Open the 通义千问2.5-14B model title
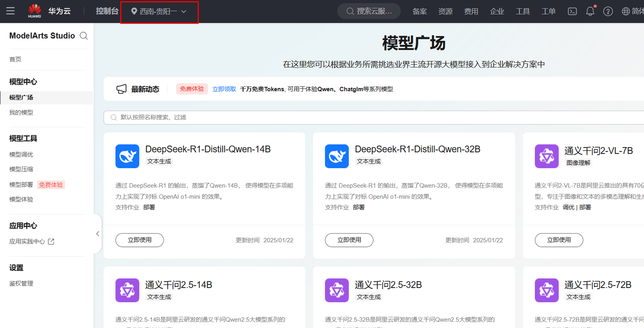The height and width of the screenshot is (328, 644). click(x=179, y=285)
